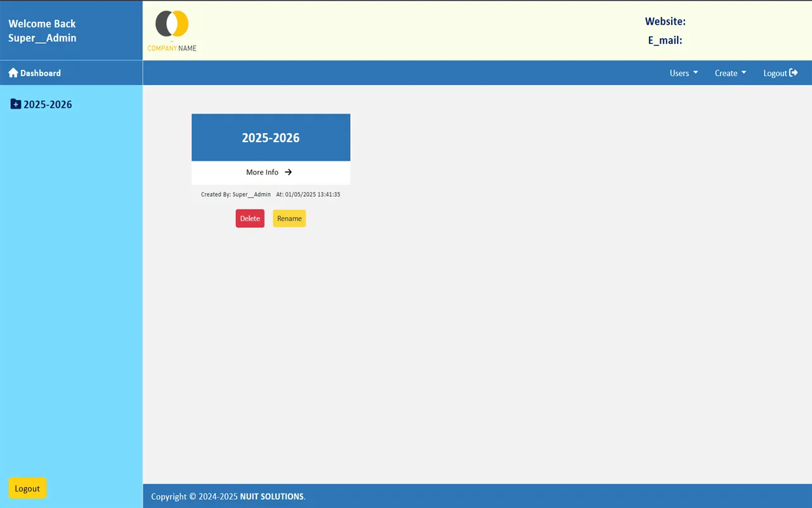This screenshot has width=812, height=508.
Task: Click the Logout text in the top navbar
Action: pos(775,73)
